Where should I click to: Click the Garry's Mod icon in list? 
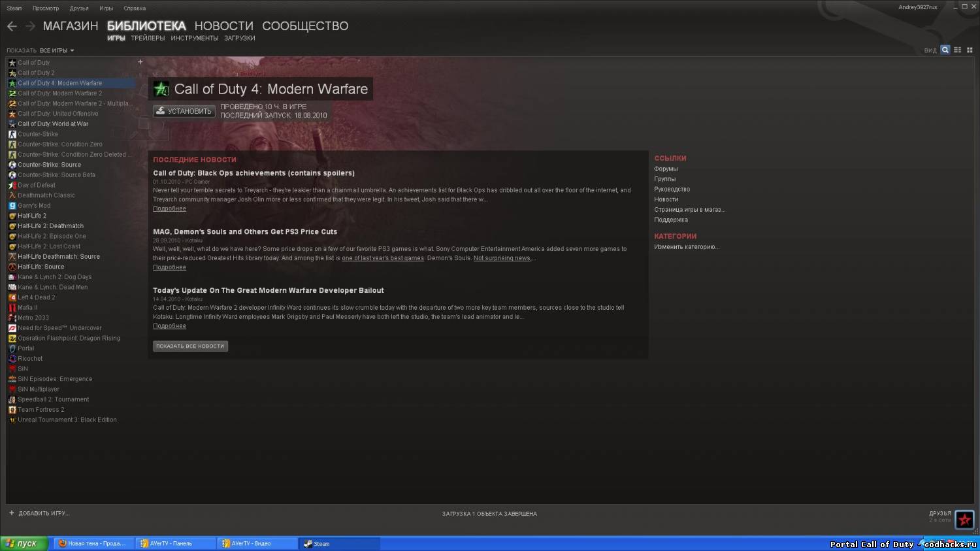pos(12,205)
